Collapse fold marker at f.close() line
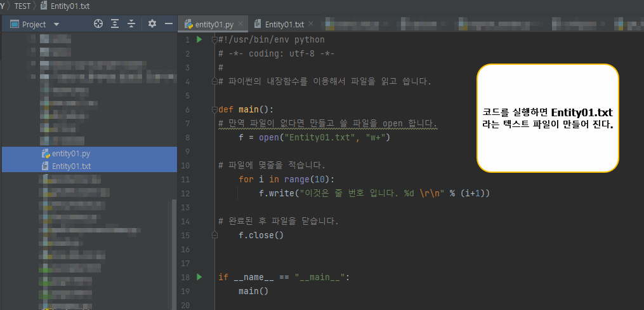 pyautogui.click(x=214, y=235)
